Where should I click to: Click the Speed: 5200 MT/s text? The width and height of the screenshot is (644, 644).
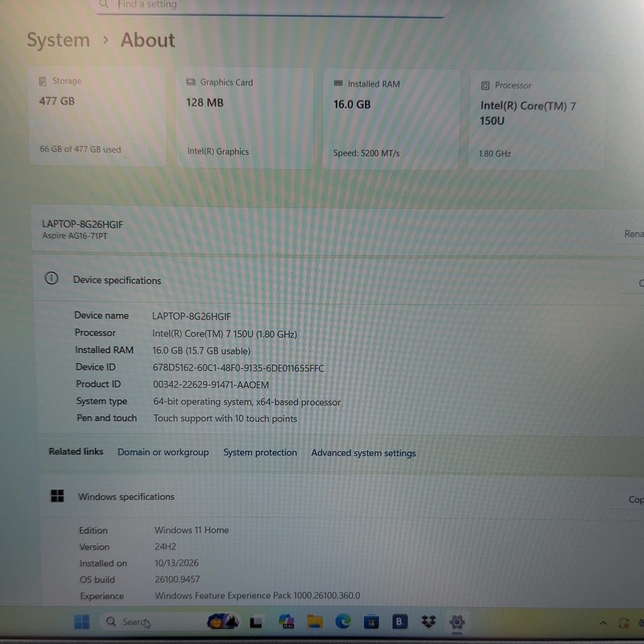367,153
